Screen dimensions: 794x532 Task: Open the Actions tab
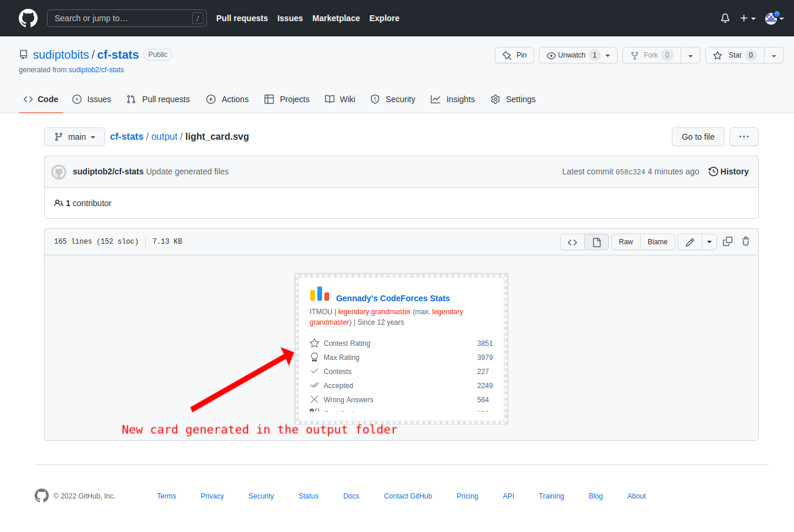coord(227,99)
